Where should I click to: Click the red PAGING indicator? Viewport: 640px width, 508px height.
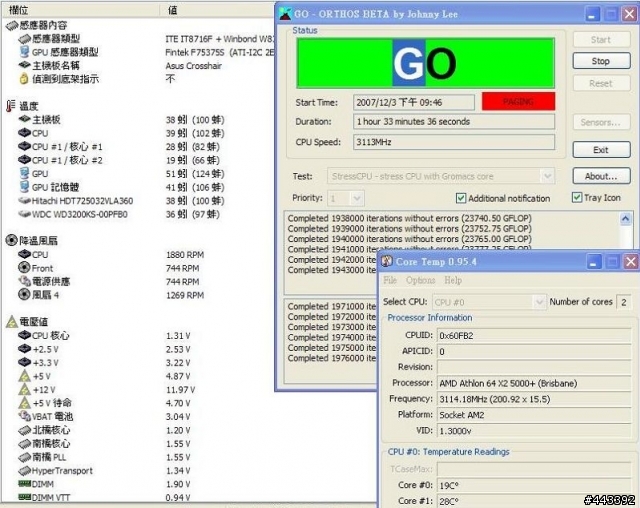[x=518, y=101]
